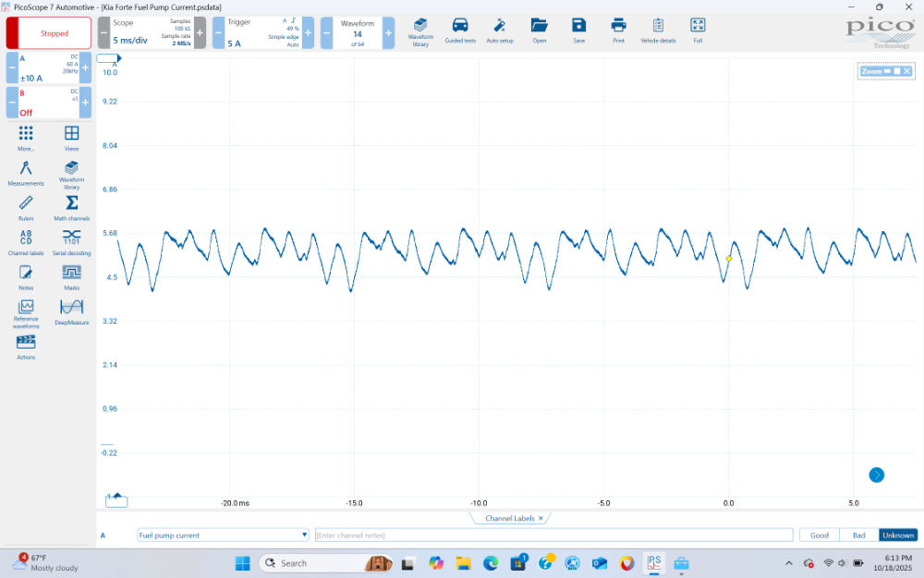The height and width of the screenshot is (578, 924).
Task: Click the channel notes input field
Action: click(553, 535)
